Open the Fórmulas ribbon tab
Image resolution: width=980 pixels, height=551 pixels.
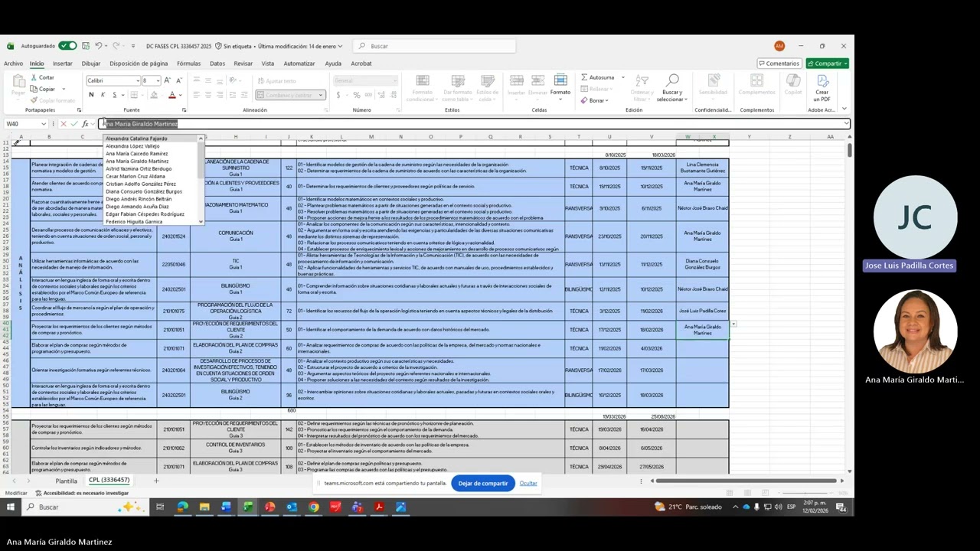[188, 64]
